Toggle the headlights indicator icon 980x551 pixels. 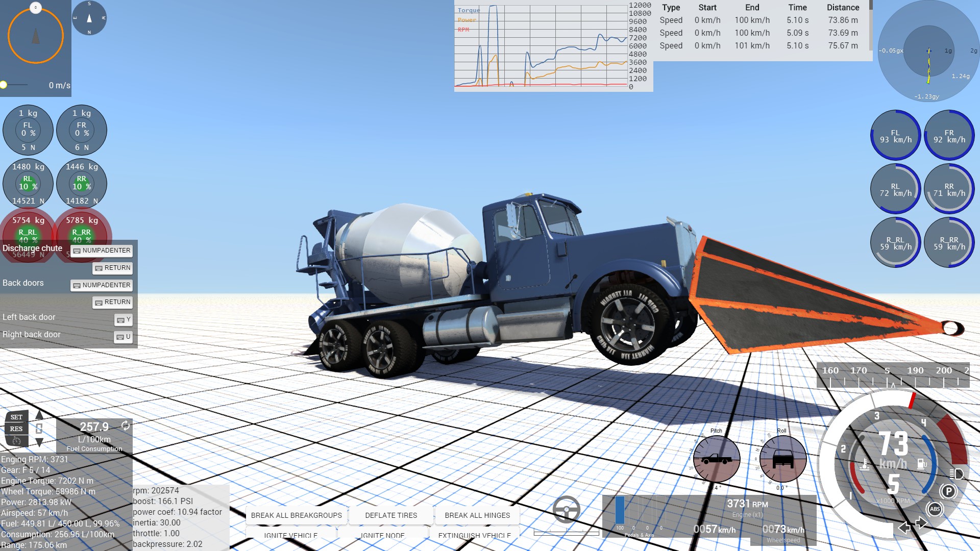957,474
